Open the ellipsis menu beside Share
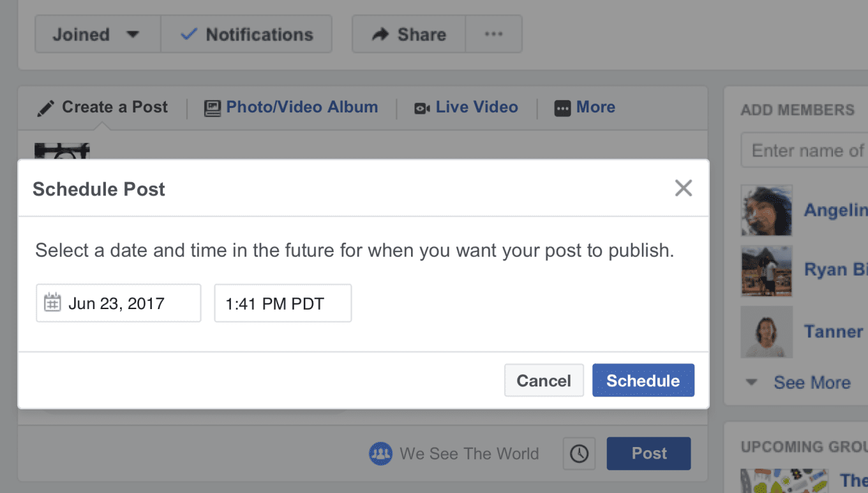 494,34
